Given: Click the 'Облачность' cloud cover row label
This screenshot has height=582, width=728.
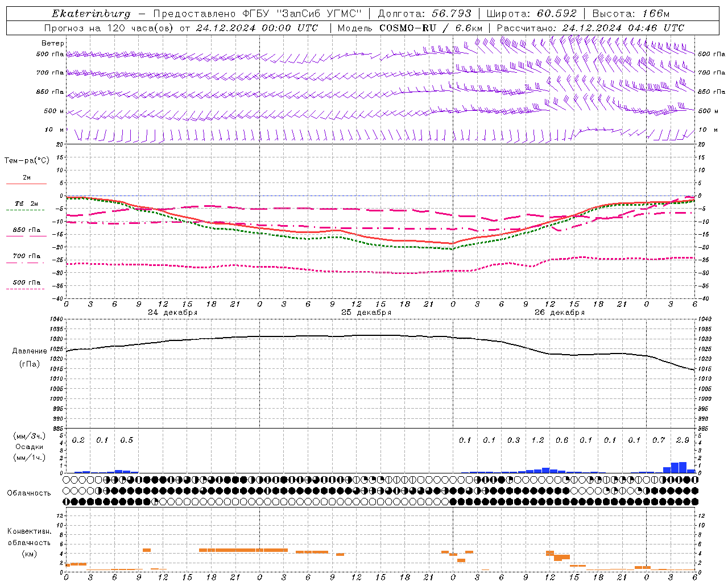Looking at the screenshot, I should tap(29, 493).
